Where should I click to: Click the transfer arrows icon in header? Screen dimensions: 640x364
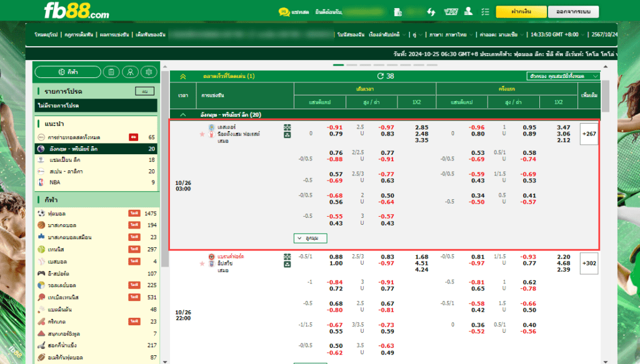tap(431, 12)
